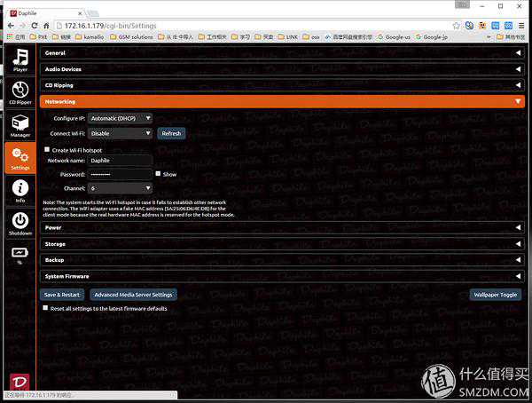Click the Refresh Wi-Fi button
Viewport: 532px width, 403px height.
pos(171,133)
